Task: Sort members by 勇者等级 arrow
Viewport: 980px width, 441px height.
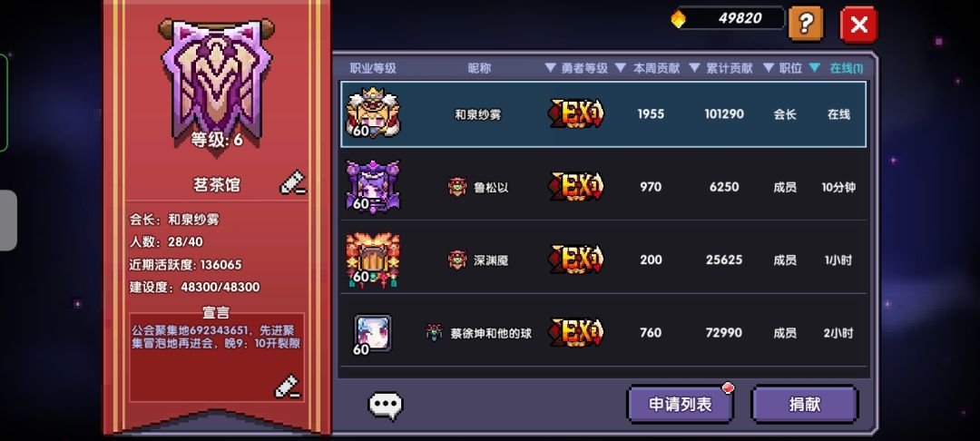Action: [x=550, y=67]
